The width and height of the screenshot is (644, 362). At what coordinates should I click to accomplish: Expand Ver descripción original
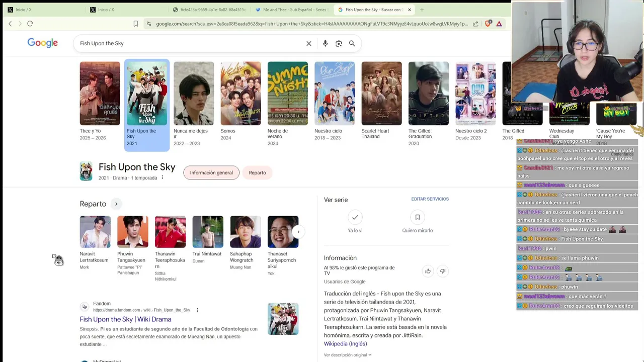click(348, 355)
